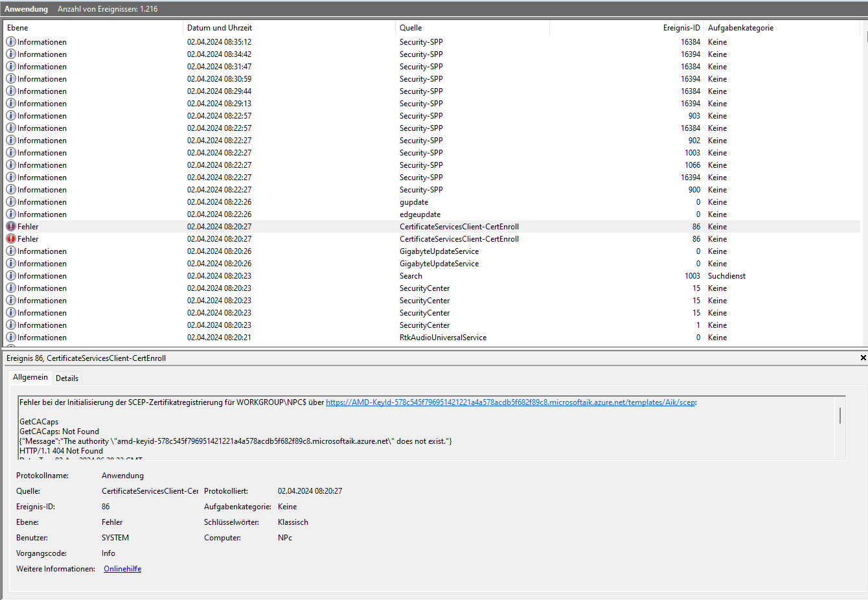Select event ID 16384 in the 08:31:47 row
This screenshot has height=600, width=868.
coord(691,67)
